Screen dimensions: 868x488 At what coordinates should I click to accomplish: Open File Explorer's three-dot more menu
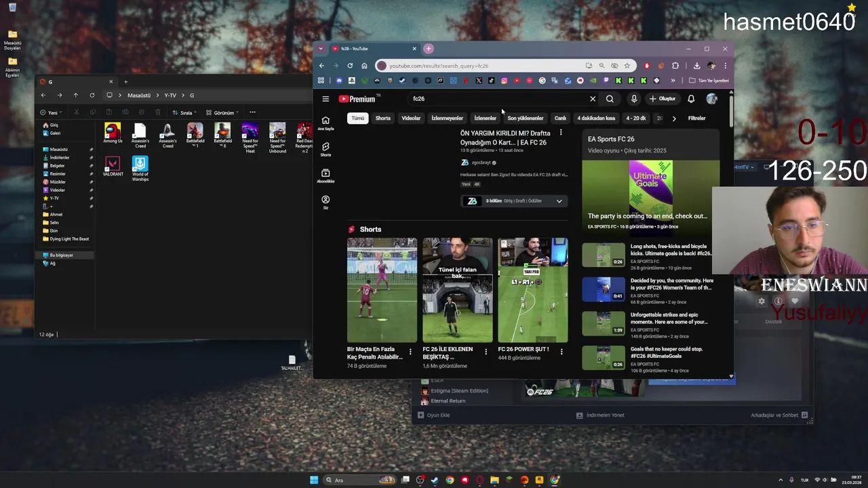(x=252, y=113)
